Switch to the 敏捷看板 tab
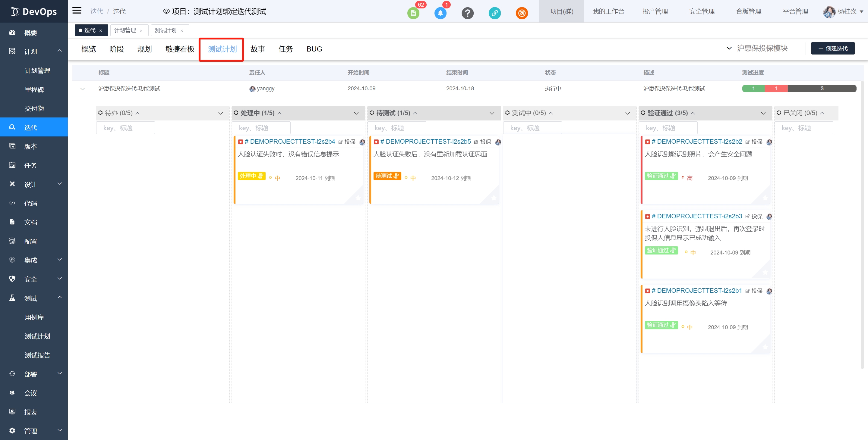868x440 pixels. [x=180, y=49]
